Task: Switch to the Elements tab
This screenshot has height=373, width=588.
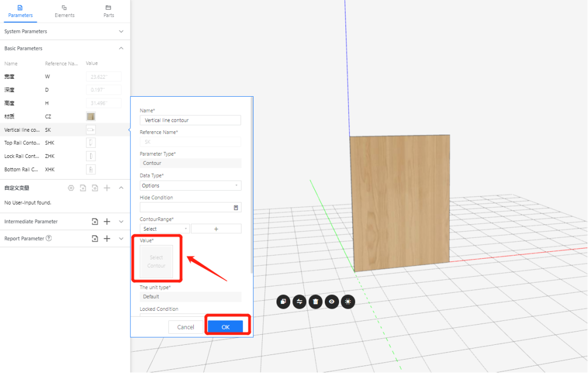Action: click(65, 11)
